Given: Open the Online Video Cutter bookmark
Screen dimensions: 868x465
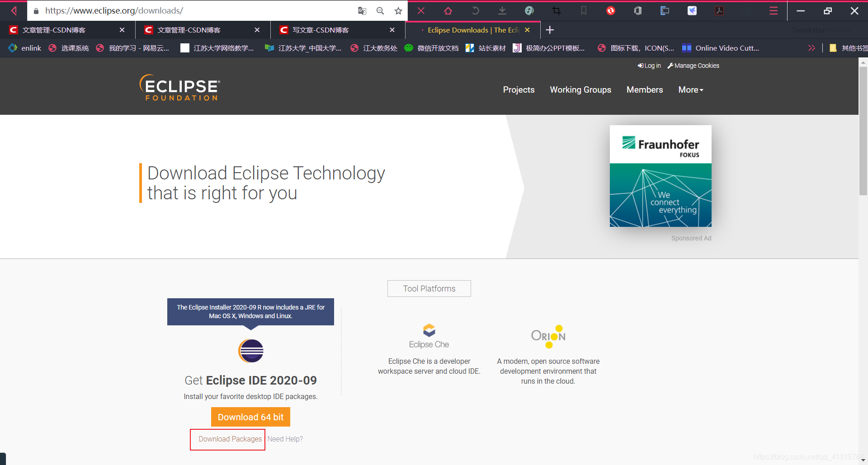Looking at the screenshot, I should click(721, 48).
